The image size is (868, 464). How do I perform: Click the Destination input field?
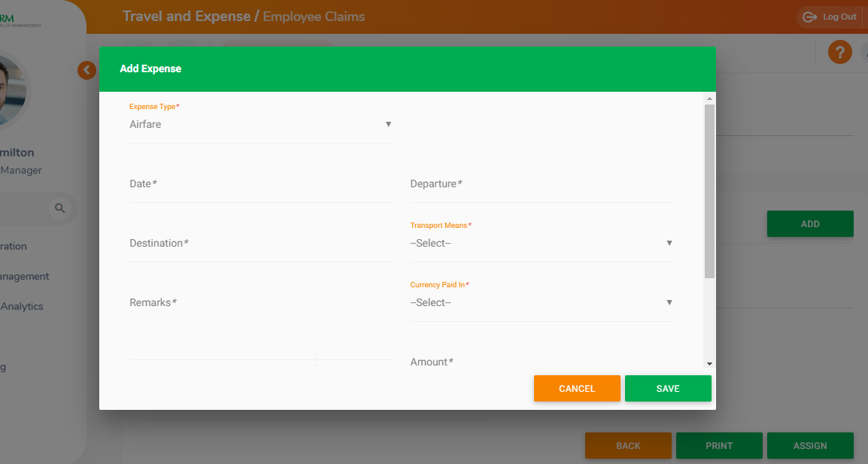[261, 244]
